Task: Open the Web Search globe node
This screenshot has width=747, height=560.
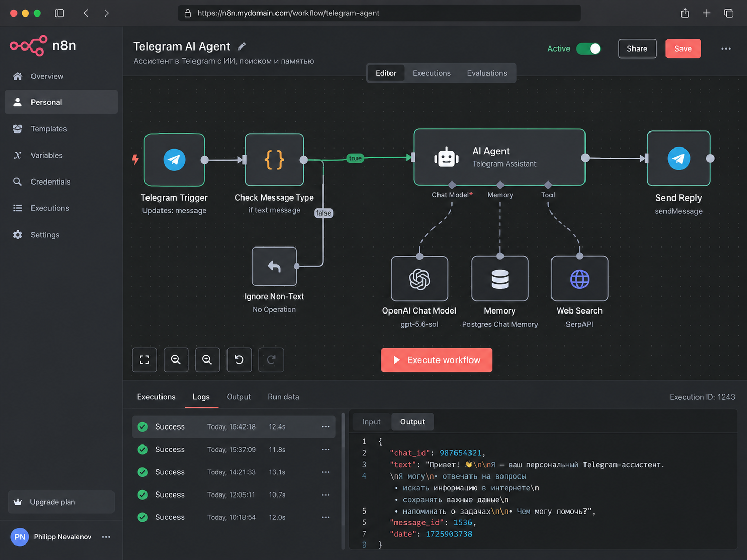Action: (x=580, y=279)
